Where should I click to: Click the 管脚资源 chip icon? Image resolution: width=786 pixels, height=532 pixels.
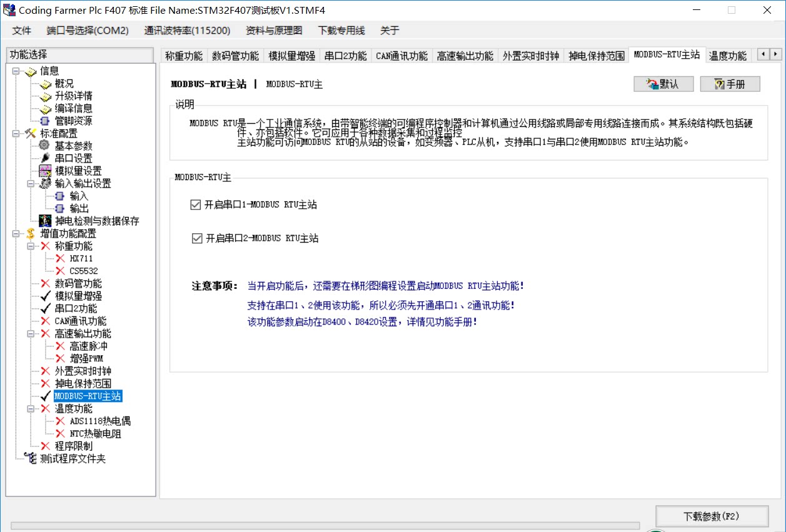(45, 121)
